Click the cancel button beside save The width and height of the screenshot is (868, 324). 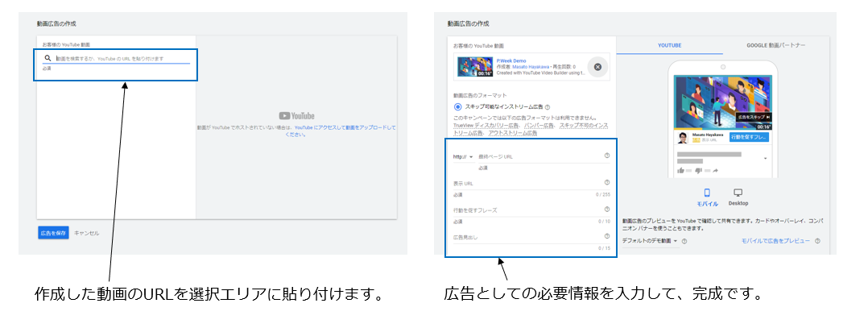(x=87, y=233)
